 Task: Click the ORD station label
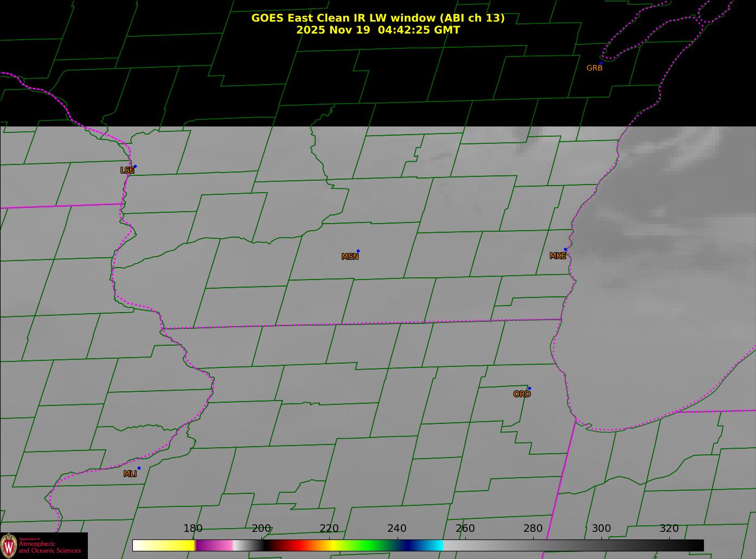pos(522,395)
